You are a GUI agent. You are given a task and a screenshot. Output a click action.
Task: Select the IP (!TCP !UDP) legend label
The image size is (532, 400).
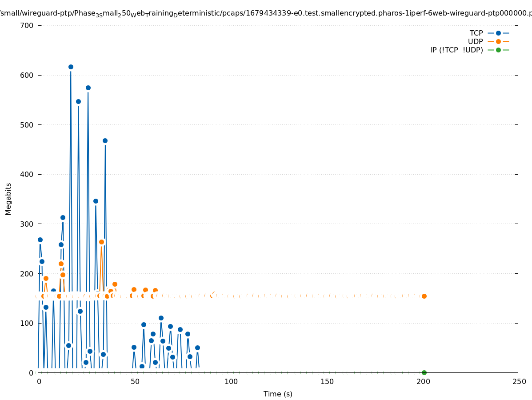(456, 50)
